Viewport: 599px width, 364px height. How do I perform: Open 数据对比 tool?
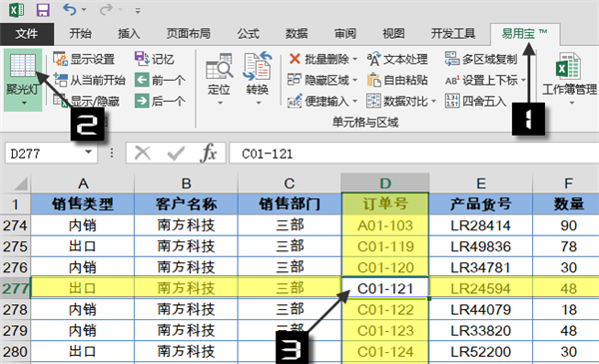tap(401, 101)
